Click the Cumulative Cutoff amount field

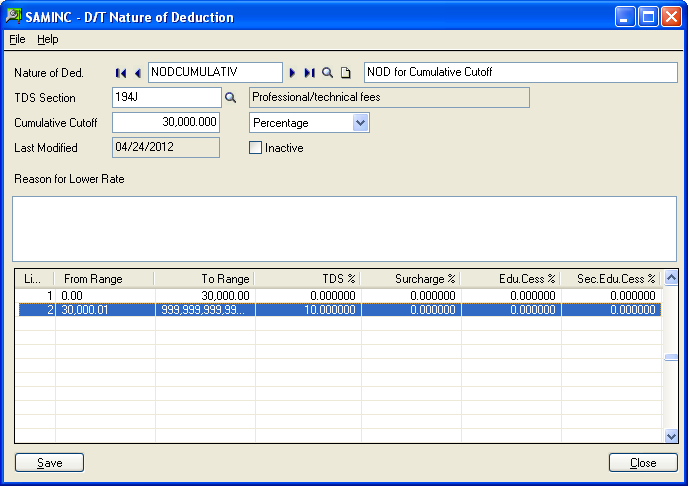166,122
